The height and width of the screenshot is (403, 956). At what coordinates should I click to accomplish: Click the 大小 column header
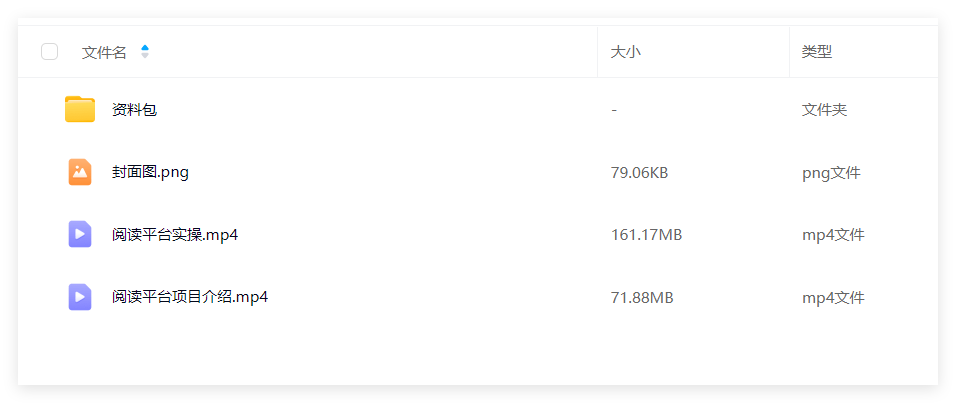[626, 52]
